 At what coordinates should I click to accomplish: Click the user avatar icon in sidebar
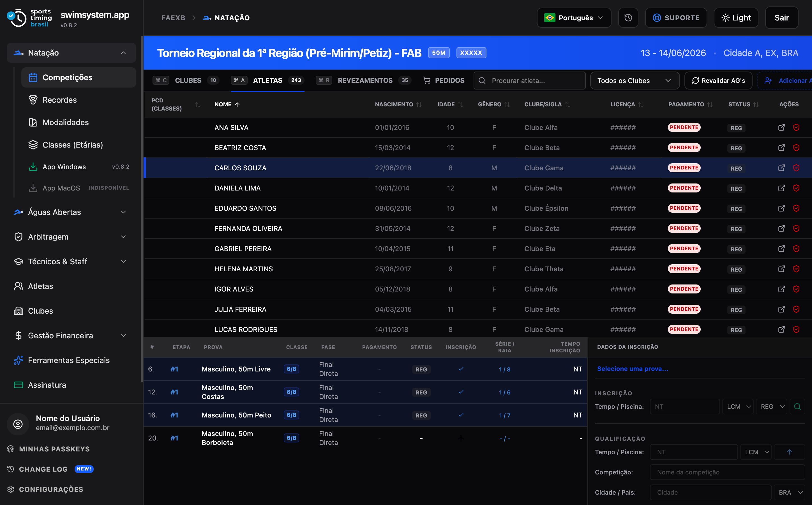click(18, 424)
